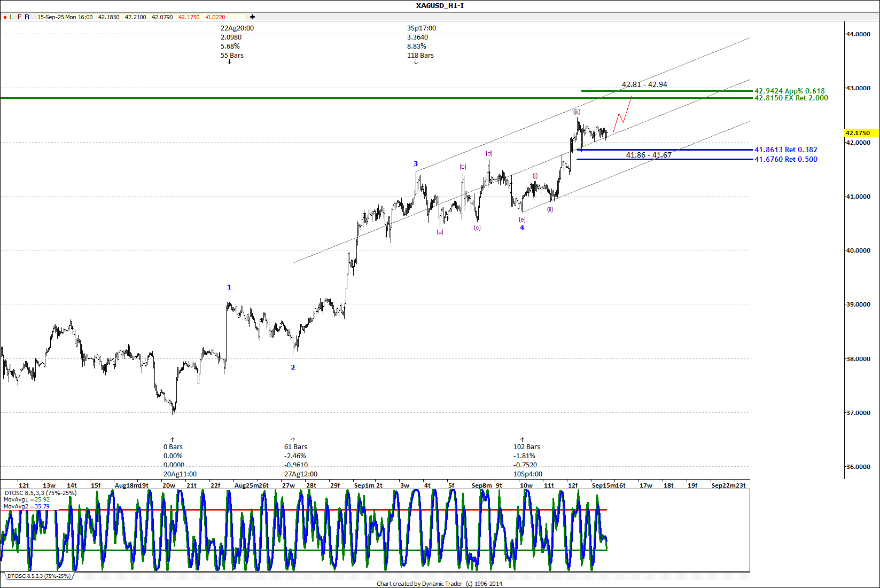The image size is (880, 588).
Task: Click the 41.6760 Ret 0.500 level label
Action: point(785,159)
